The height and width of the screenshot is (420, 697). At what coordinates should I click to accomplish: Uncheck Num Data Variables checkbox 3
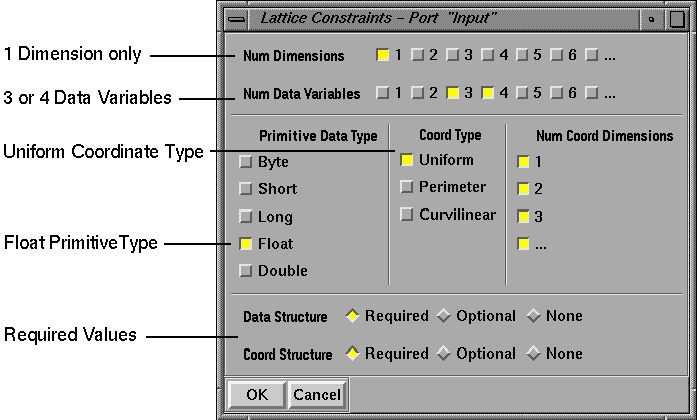453,94
